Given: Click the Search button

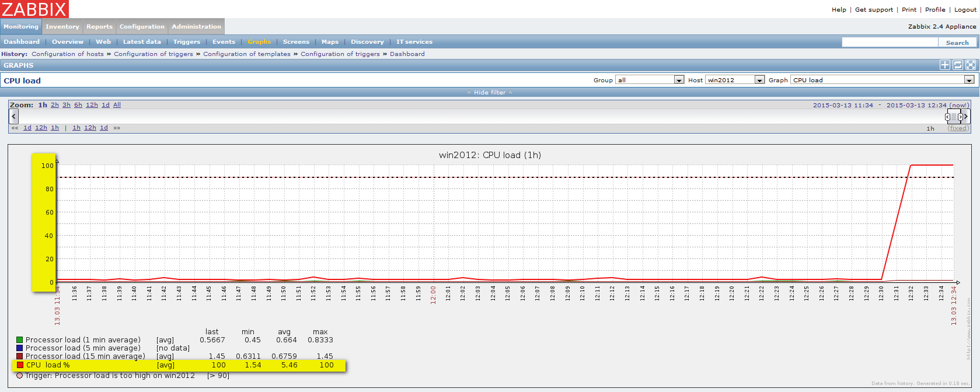Looking at the screenshot, I should pyautogui.click(x=957, y=43).
